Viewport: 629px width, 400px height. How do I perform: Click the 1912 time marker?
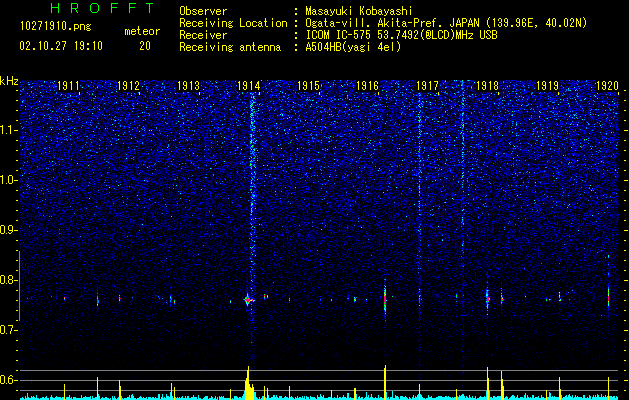tap(128, 86)
